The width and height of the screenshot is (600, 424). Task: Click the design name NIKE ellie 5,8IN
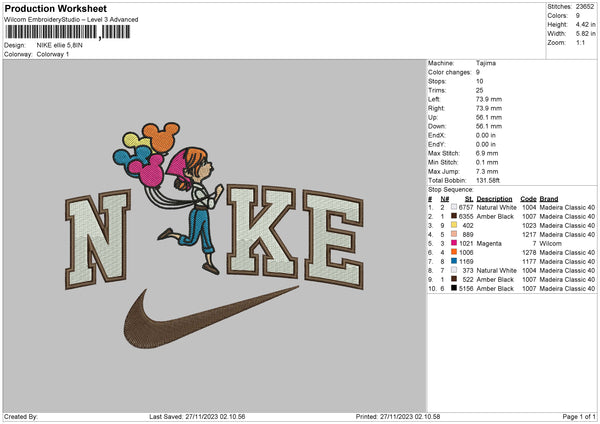[x=59, y=45]
